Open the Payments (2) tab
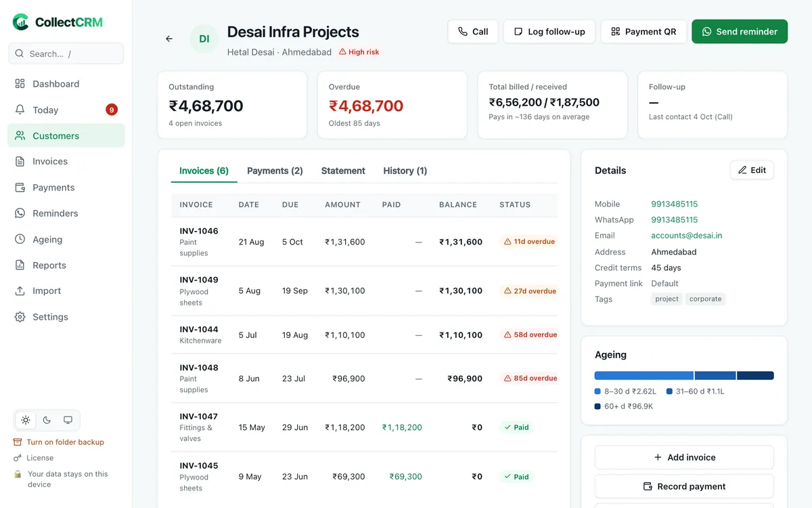 [275, 171]
